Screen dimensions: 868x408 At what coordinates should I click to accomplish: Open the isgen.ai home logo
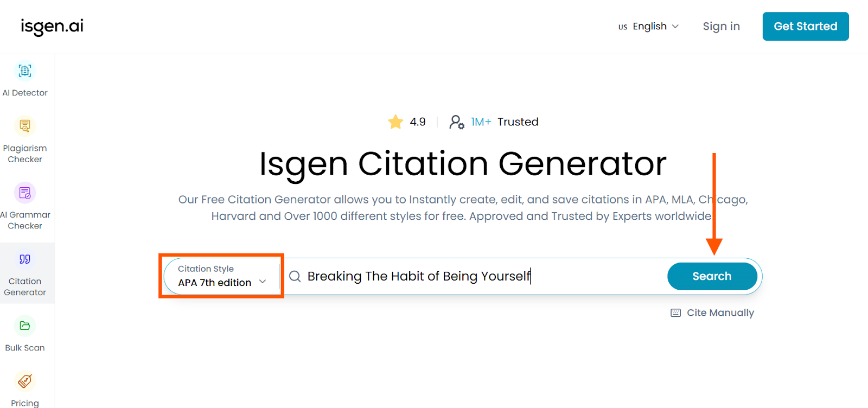point(52,26)
